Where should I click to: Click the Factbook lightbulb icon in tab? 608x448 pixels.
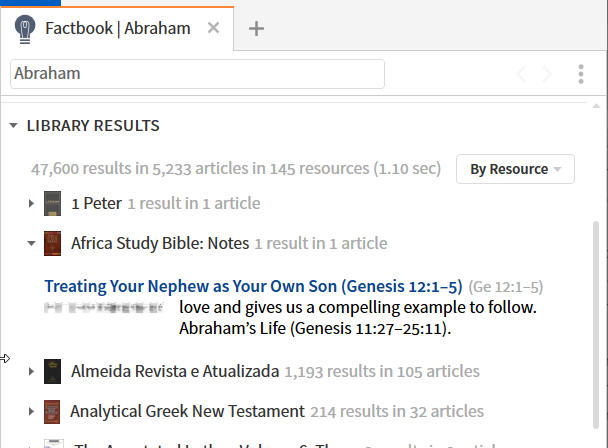click(x=25, y=29)
